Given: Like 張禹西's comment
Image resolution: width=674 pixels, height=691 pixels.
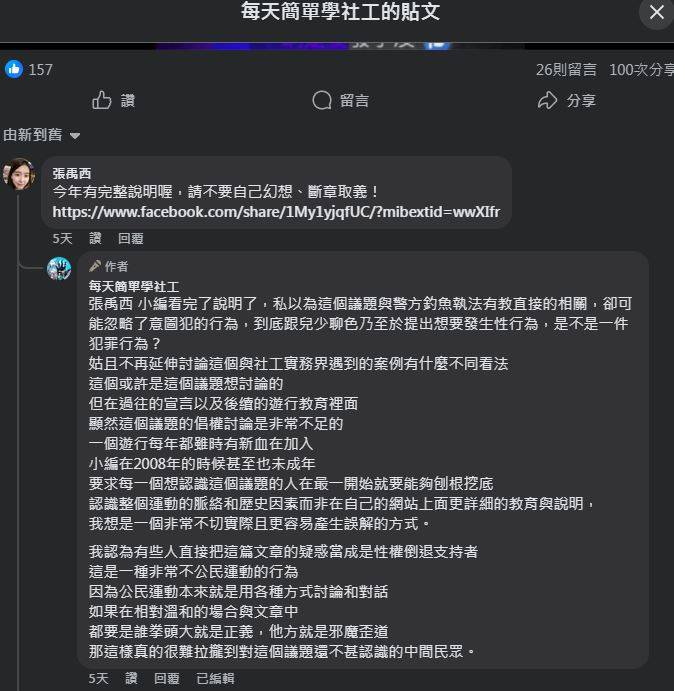Looking at the screenshot, I should coord(95,238).
